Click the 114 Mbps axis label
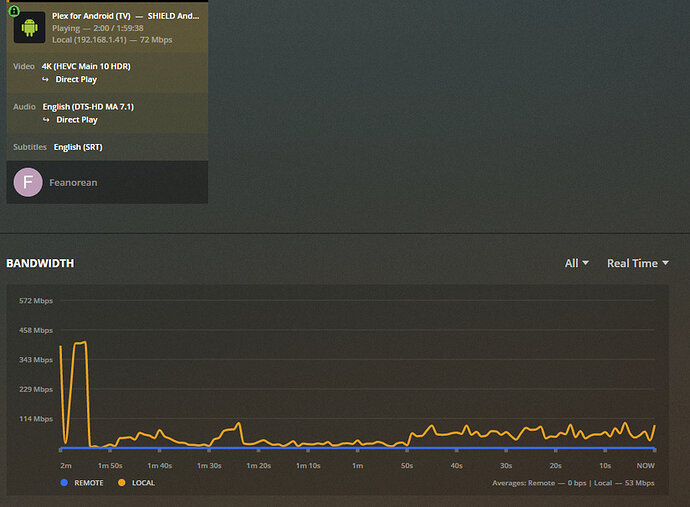The height and width of the screenshot is (507, 690). pos(36,419)
